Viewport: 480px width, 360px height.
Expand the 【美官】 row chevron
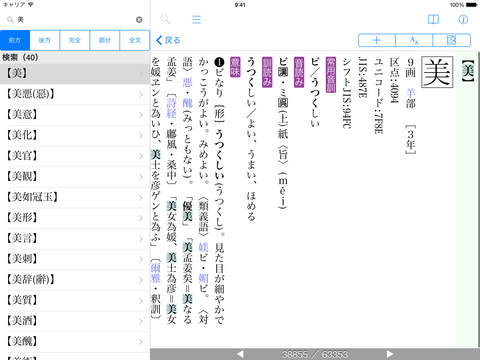coord(141,156)
